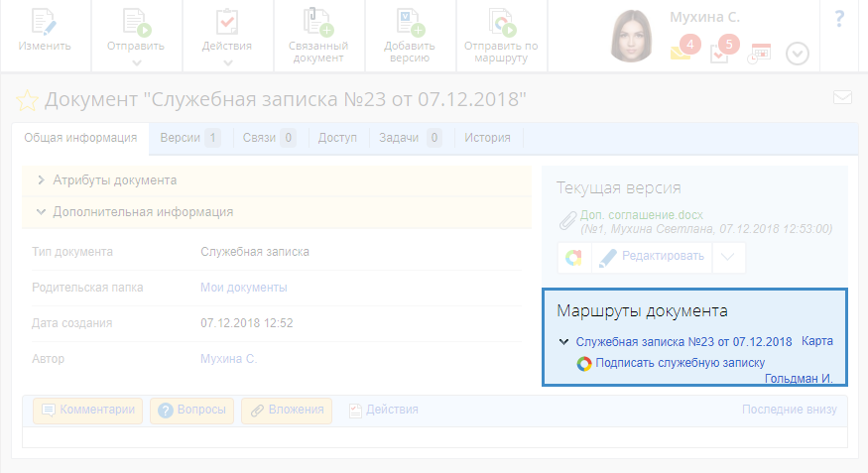Click the Добавить версию icon

[409, 24]
